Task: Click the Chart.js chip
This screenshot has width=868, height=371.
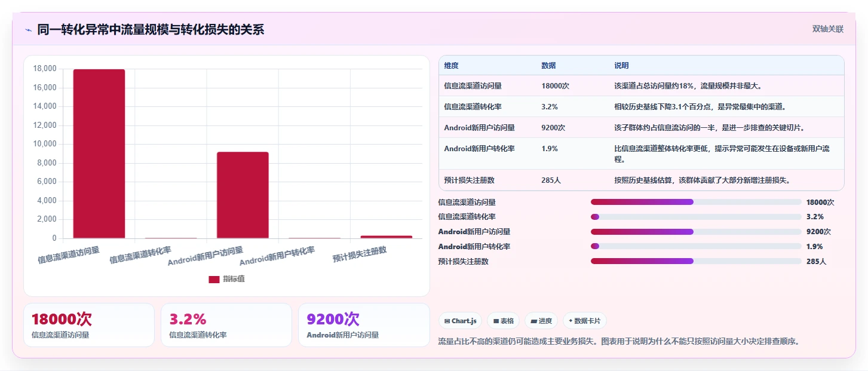Action: (x=461, y=321)
